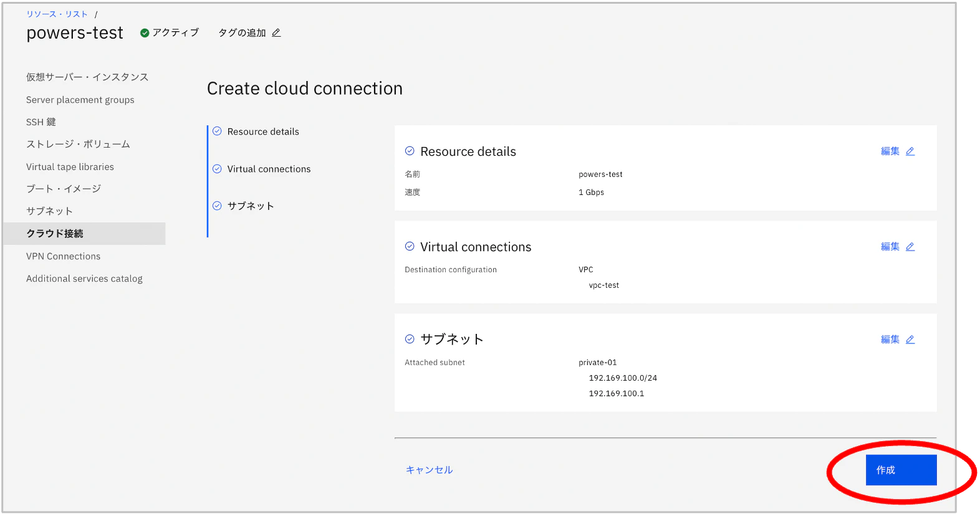
Task: Click 編集 link for Virtual connections
Action: pyautogui.click(x=890, y=247)
